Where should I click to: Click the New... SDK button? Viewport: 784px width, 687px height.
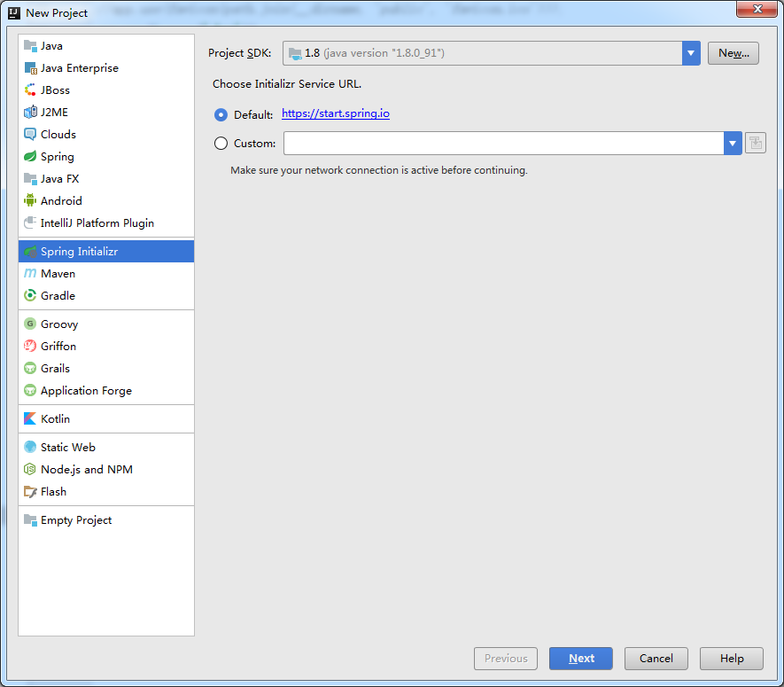(x=733, y=53)
